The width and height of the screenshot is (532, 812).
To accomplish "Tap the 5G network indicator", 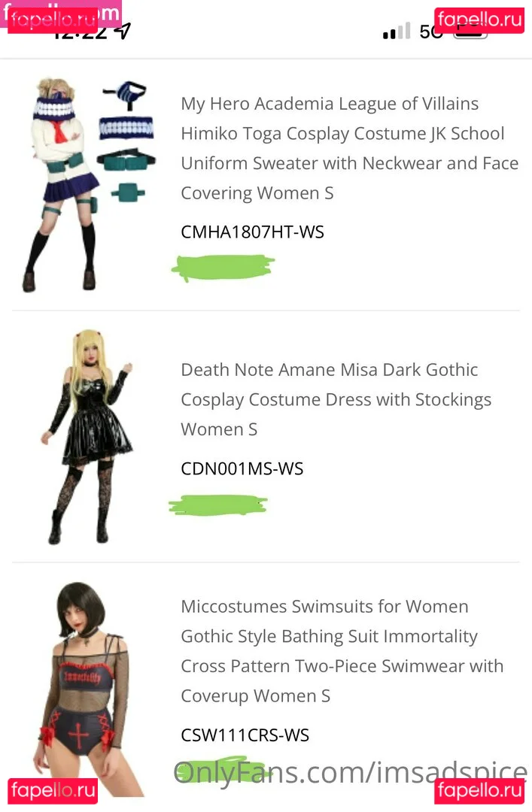I will point(430,32).
